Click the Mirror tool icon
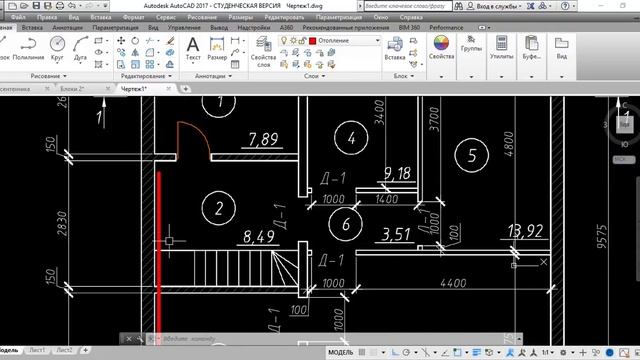 coord(135,53)
